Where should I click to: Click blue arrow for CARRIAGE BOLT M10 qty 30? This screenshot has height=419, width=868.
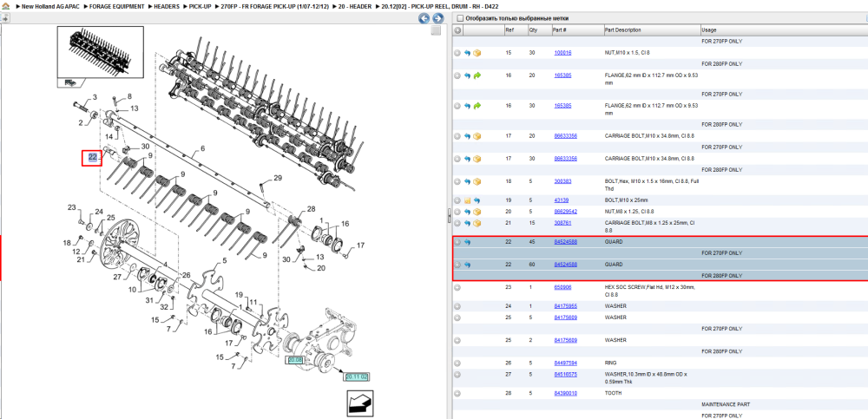coord(467,159)
